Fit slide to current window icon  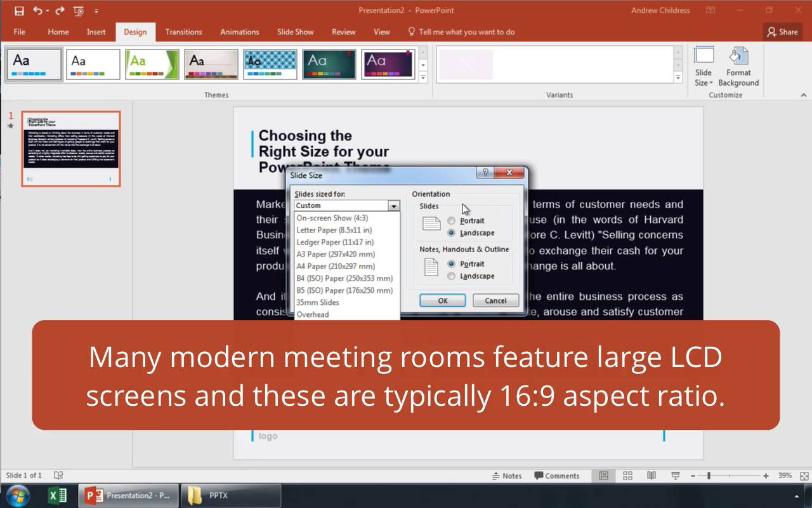pyautogui.click(x=804, y=476)
